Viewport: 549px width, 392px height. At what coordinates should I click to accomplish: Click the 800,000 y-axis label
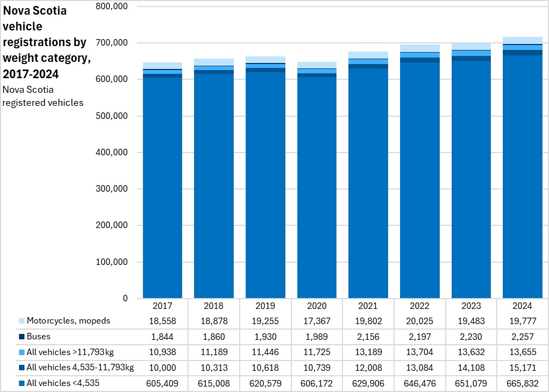point(111,6)
